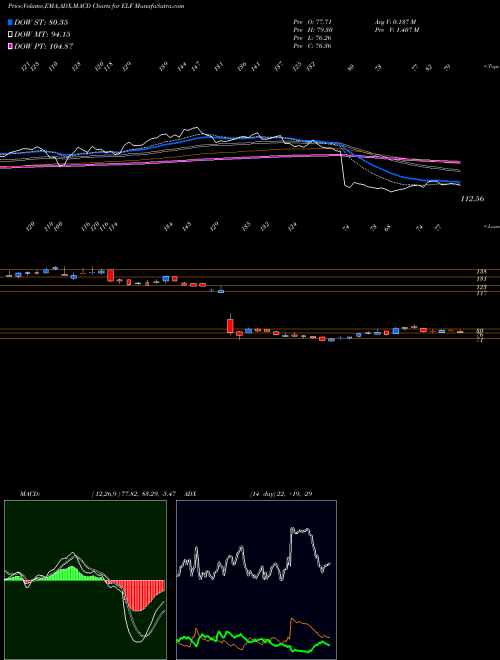Click the 117 price level label
The width and height of the screenshot is (500, 660).
[481, 293]
